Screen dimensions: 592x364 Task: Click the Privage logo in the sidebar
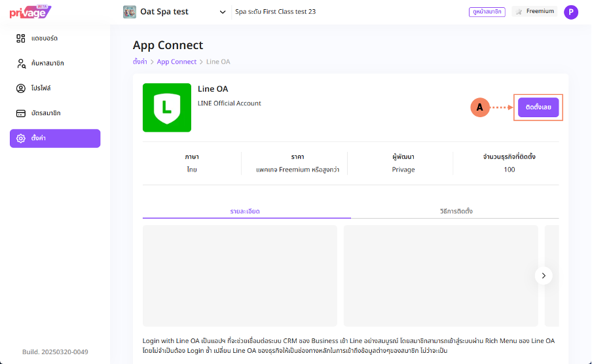pyautogui.click(x=30, y=12)
